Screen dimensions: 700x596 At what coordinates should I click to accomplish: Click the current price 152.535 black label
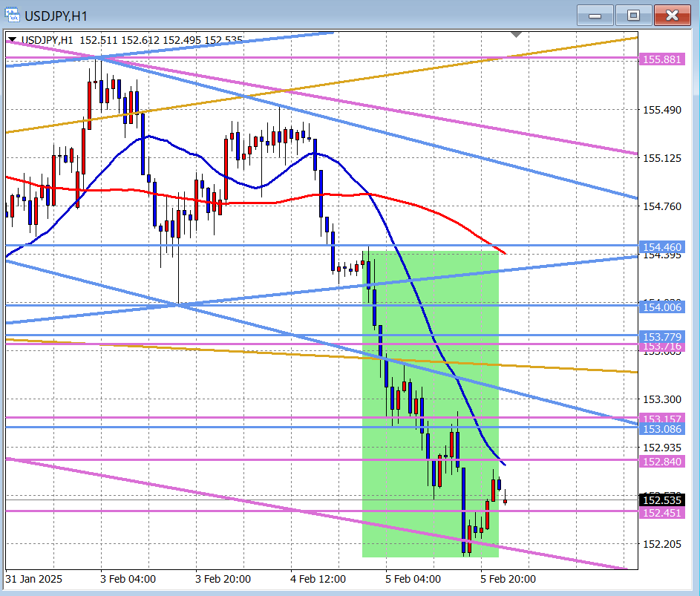[x=661, y=500]
